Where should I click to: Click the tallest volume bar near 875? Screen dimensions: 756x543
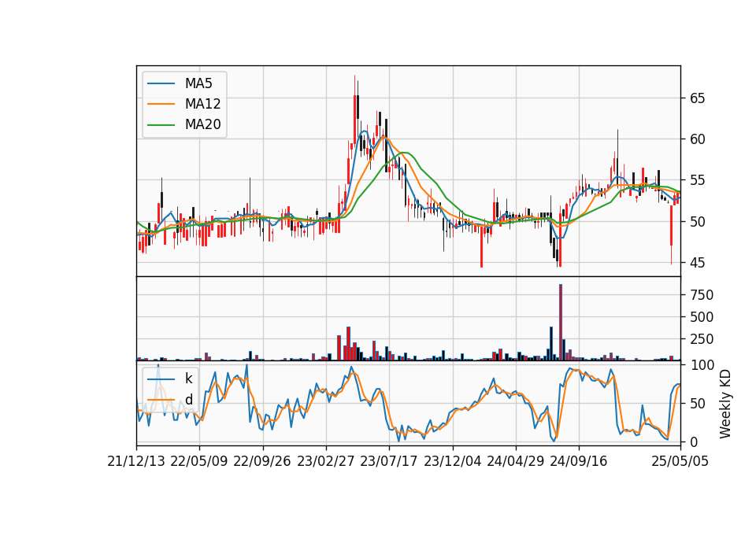[561, 322]
